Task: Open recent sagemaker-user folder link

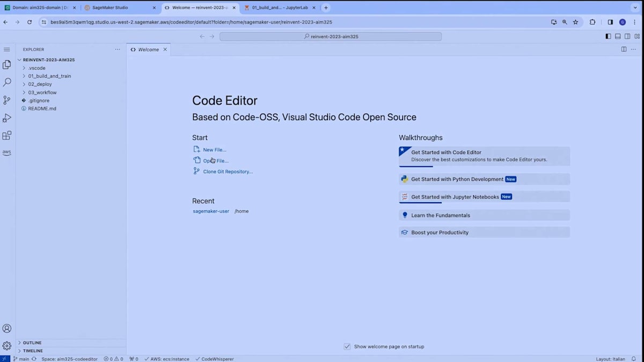Action: click(211, 211)
